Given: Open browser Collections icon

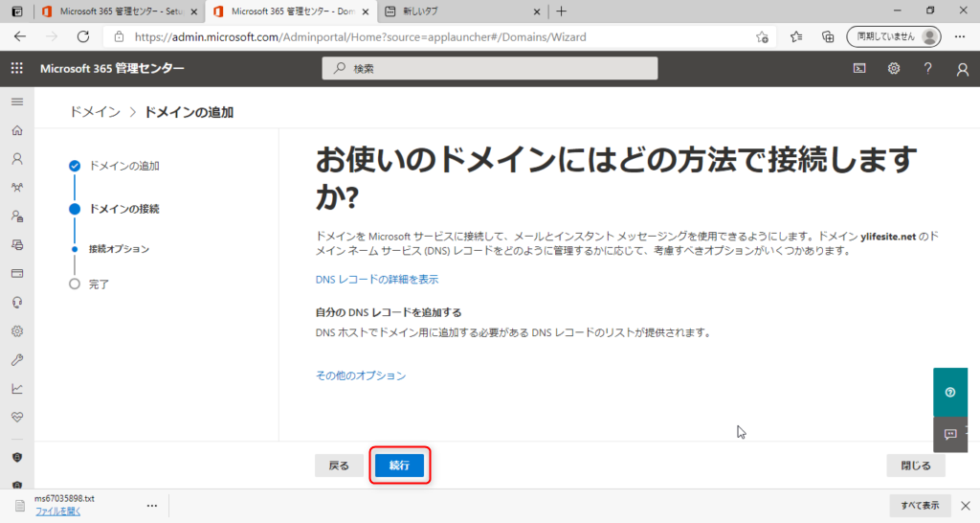Looking at the screenshot, I should [828, 37].
